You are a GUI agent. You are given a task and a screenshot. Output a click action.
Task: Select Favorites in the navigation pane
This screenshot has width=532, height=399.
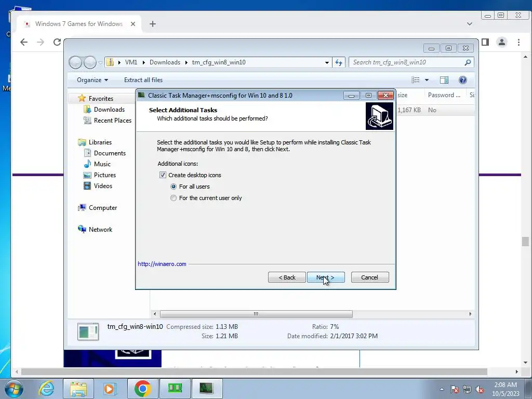101,98
